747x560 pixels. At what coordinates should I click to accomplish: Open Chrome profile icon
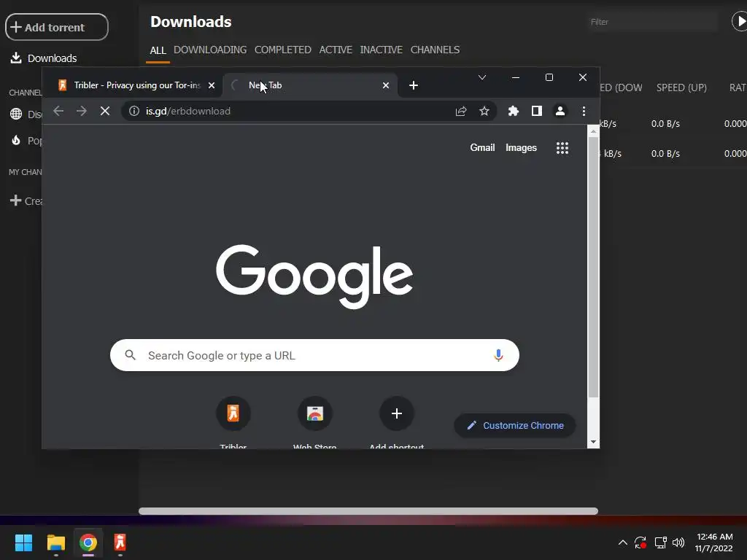(x=560, y=111)
